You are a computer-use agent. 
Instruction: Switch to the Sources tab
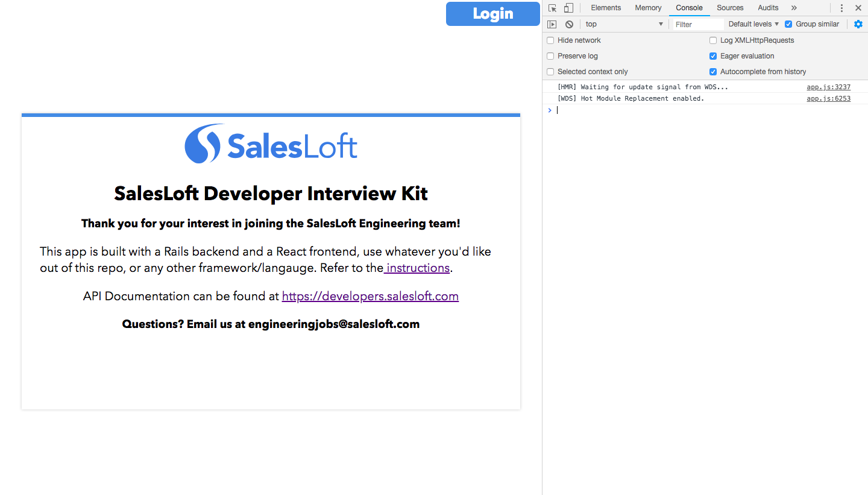[x=730, y=8]
